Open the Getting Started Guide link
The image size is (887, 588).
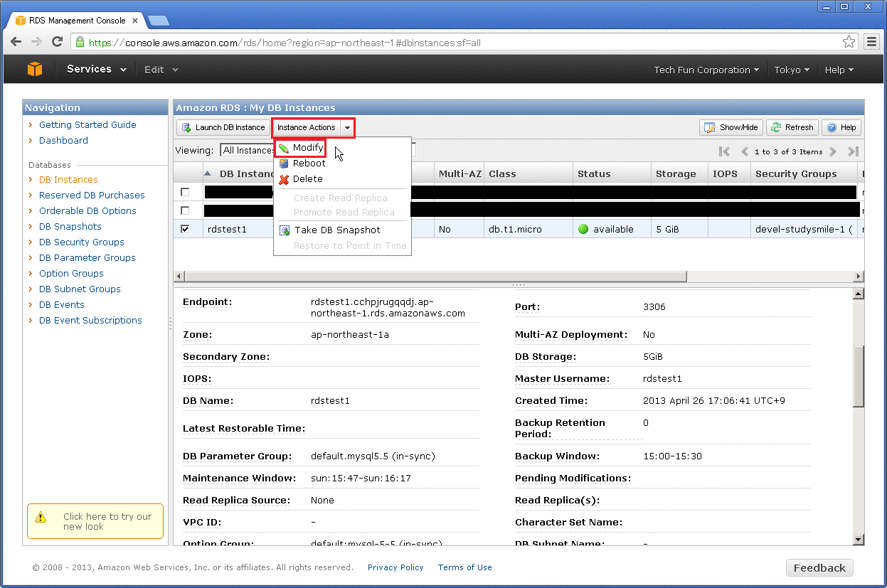coord(87,125)
